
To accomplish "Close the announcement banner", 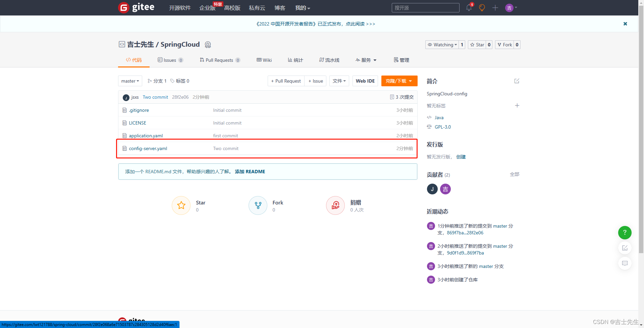I will pos(625,24).
